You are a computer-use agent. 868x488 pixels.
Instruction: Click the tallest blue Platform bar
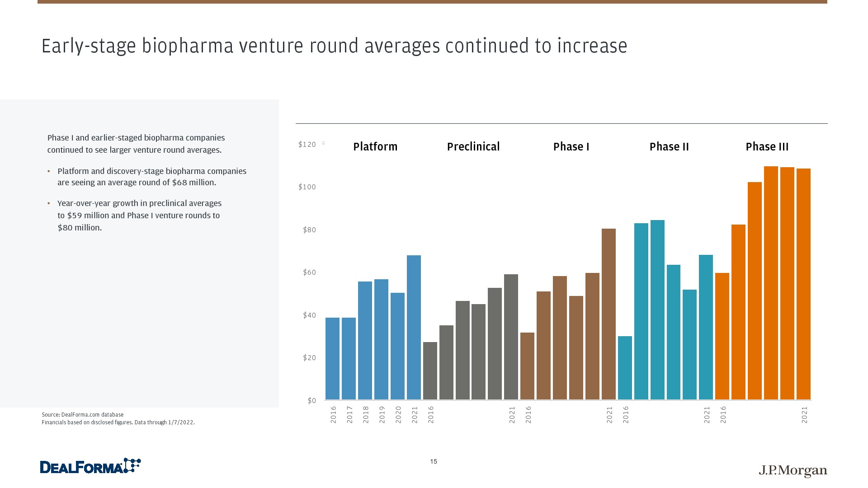pos(414,327)
